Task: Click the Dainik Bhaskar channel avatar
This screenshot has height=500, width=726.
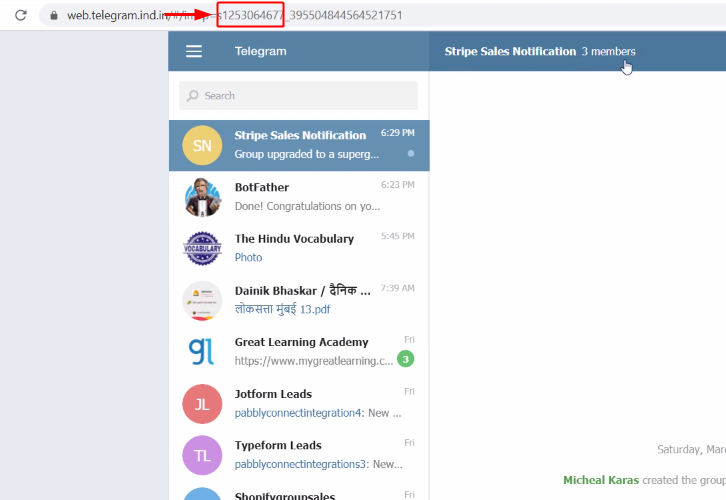Action: (202, 300)
